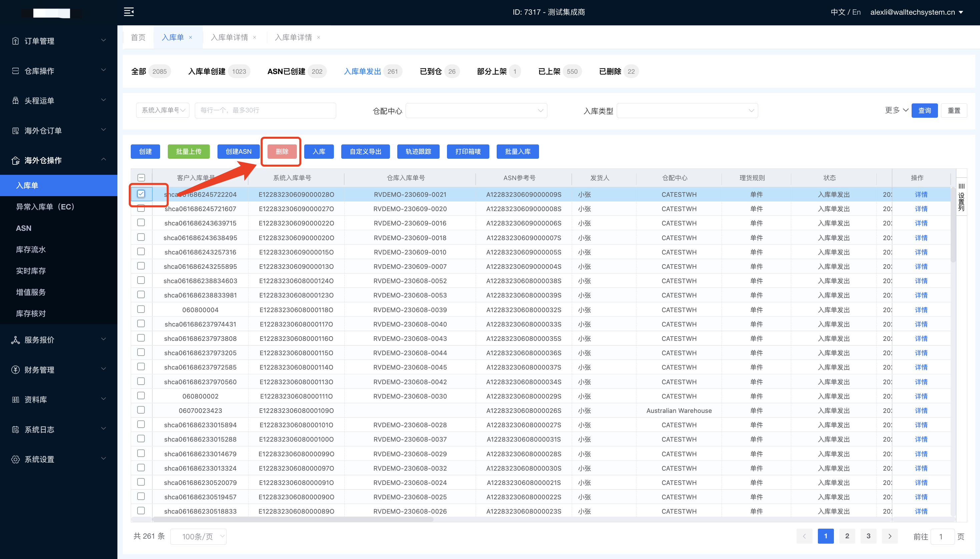Image resolution: width=980 pixels, height=559 pixels.
Task: Open the 仓配中心 dropdown
Action: point(476,111)
